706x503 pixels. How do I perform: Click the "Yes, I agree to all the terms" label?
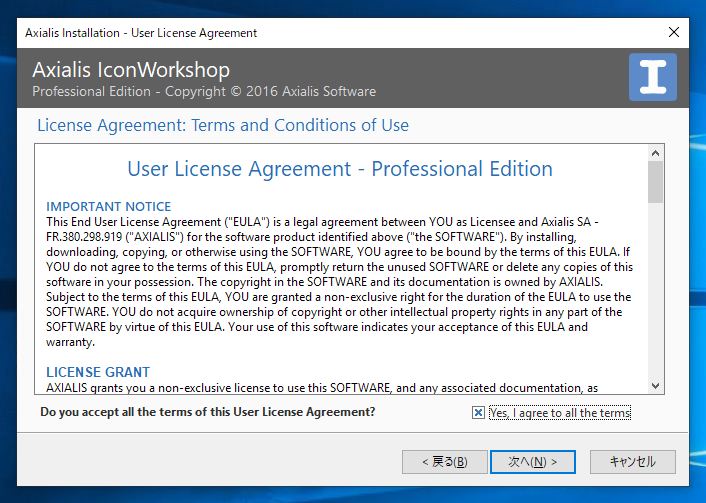pyautogui.click(x=560, y=412)
